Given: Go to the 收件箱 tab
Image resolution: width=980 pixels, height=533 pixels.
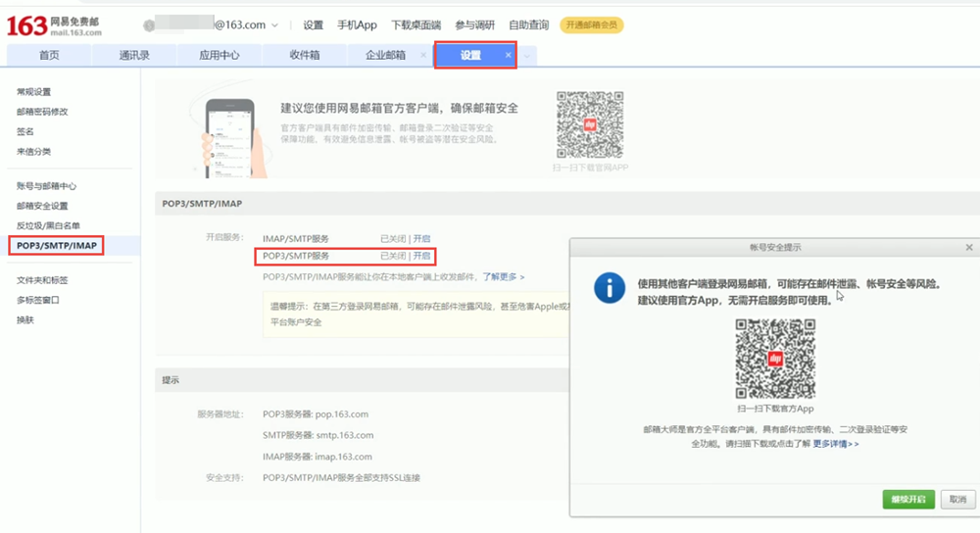Looking at the screenshot, I should pyautogui.click(x=305, y=55).
